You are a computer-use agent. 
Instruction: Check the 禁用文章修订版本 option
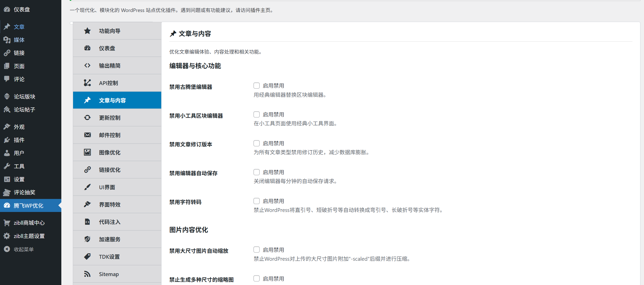pos(257,143)
